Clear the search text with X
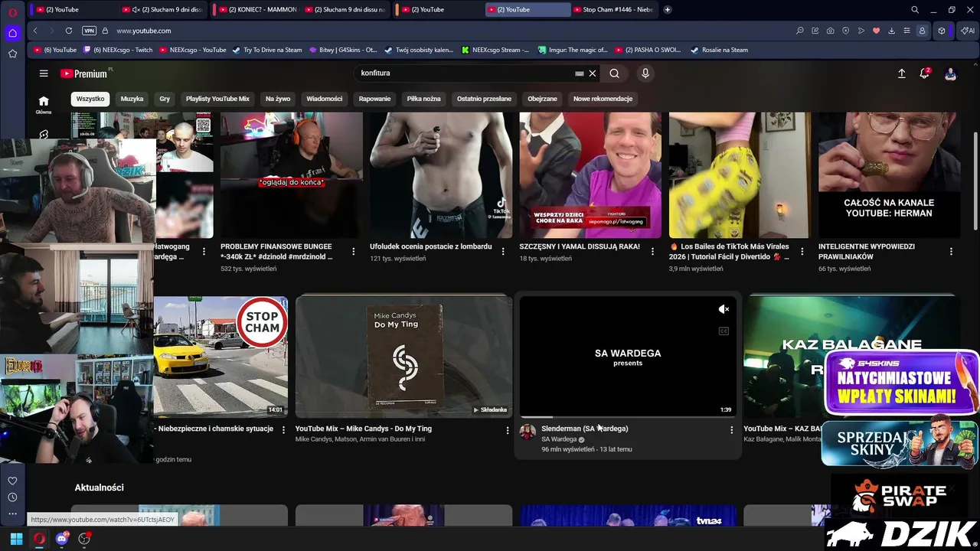 (x=593, y=73)
